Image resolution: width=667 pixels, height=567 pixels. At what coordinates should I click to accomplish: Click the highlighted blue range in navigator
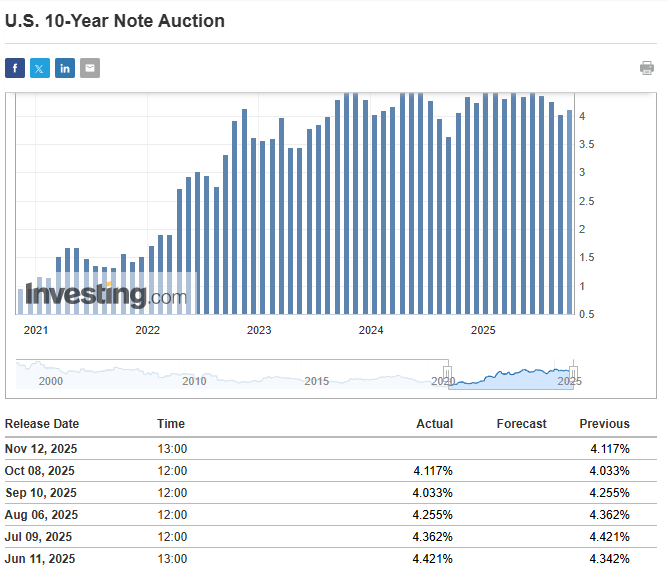(510, 376)
